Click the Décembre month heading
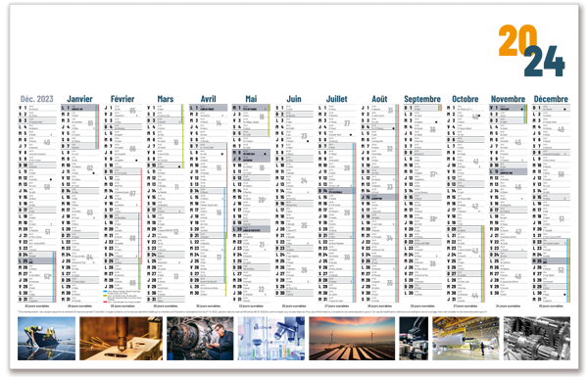Image resolution: width=588 pixels, height=377 pixels. [x=551, y=99]
